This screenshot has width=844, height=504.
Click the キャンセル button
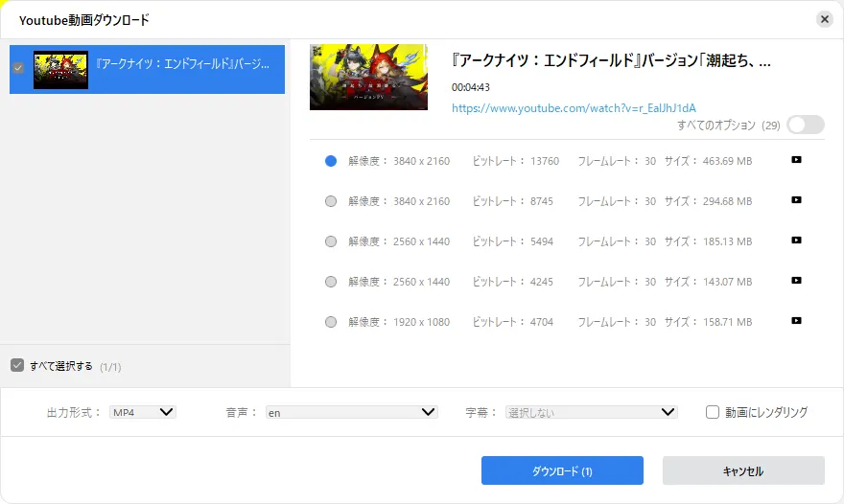pyautogui.click(x=743, y=470)
